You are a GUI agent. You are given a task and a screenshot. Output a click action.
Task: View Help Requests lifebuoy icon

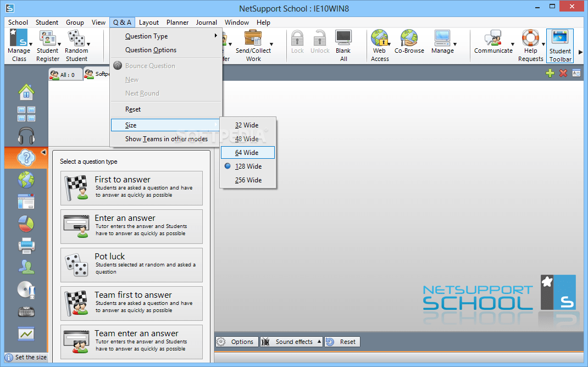(531, 46)
